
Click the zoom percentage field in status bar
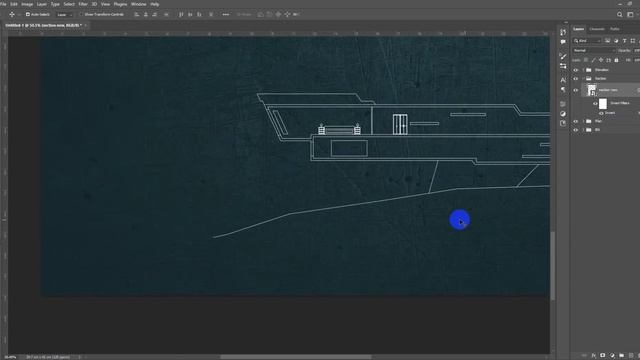tap(10, 357)
